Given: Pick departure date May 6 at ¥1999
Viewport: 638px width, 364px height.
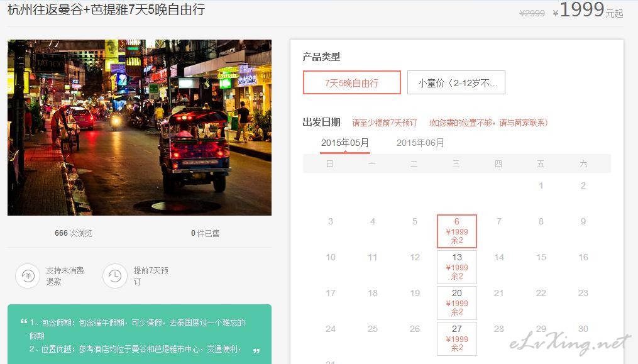Looking at the screenshot, I should [x=457, y=231].
